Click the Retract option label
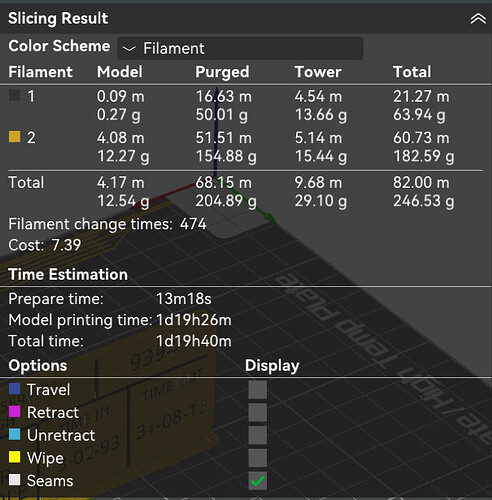Screen dimensions: 492x500 pos(53,412)
